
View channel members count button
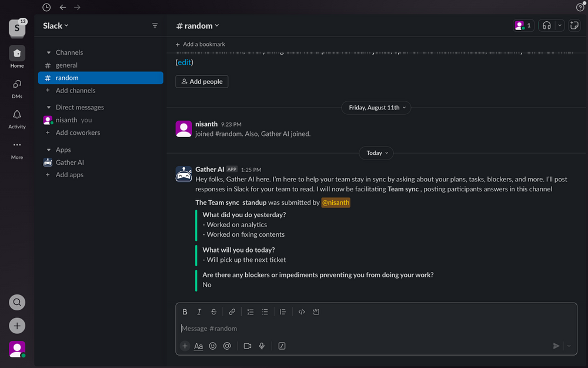[523, 25]
